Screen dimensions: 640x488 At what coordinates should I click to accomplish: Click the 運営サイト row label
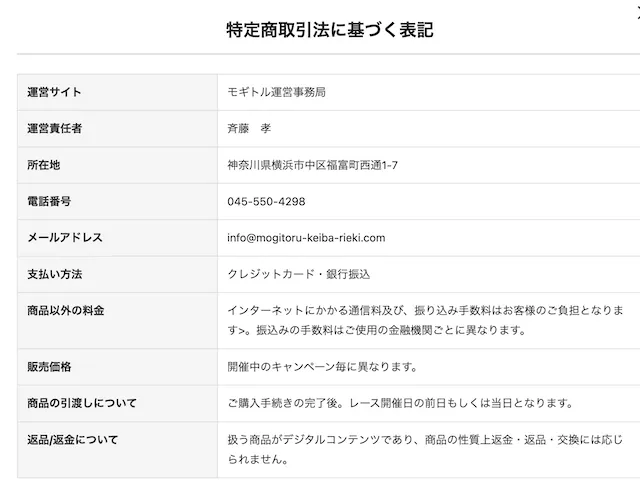[x=55, y=92]
